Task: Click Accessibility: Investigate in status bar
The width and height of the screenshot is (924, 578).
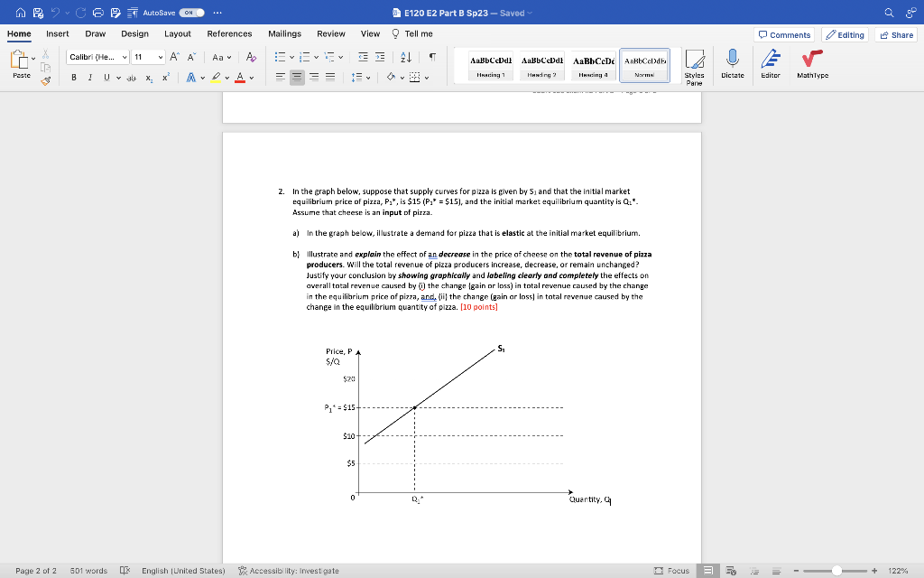Action: 288,571
